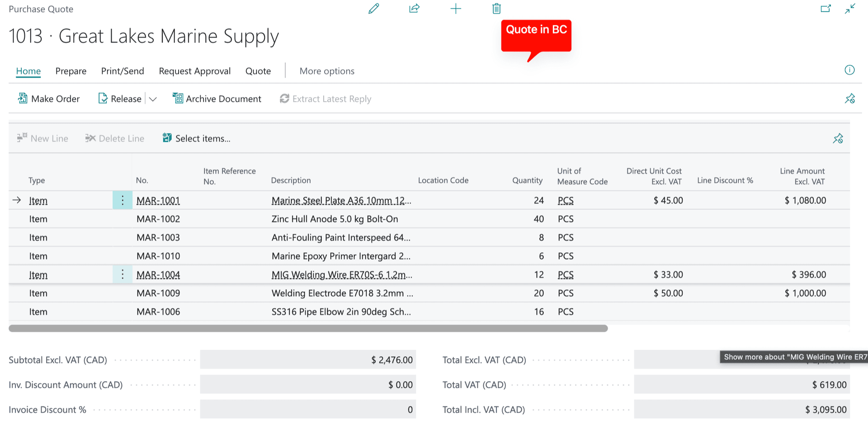Pin the action bar icon

click(850, 99)
